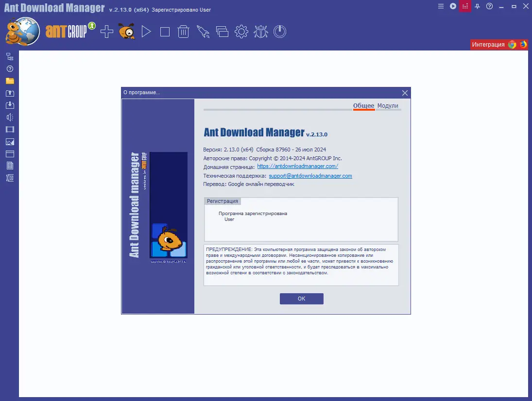
Task: Click the bug report icon
Action: [261, 31]
